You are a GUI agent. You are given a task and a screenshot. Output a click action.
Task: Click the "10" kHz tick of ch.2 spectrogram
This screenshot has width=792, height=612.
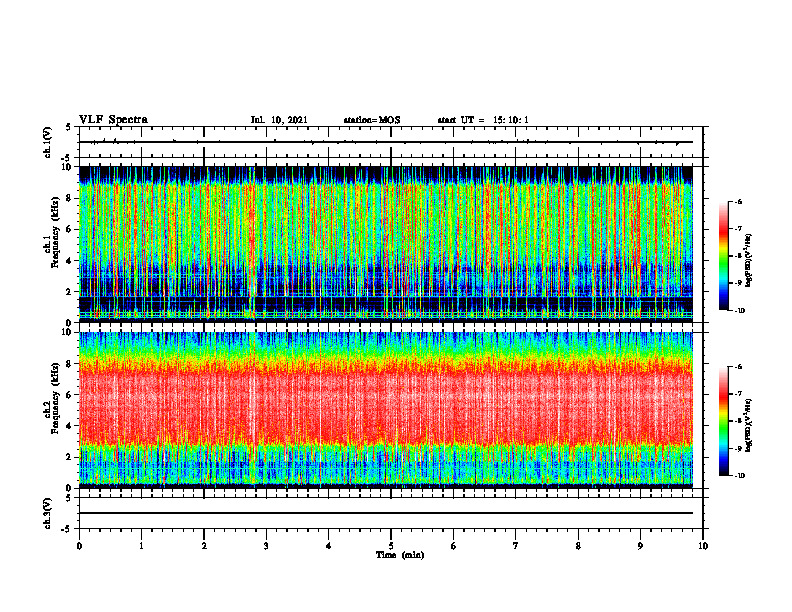coord(69,332)
